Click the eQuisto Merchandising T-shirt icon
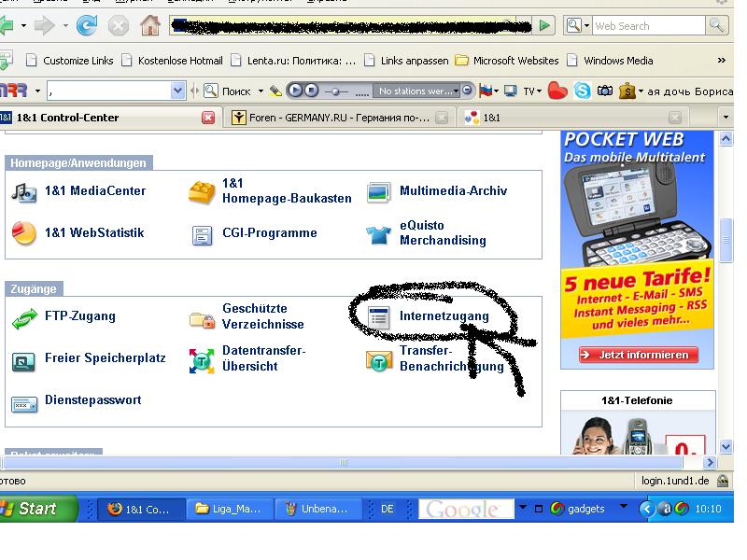This screenshot has width=747, height=560. pyautogui.click(x=379, y=234)
